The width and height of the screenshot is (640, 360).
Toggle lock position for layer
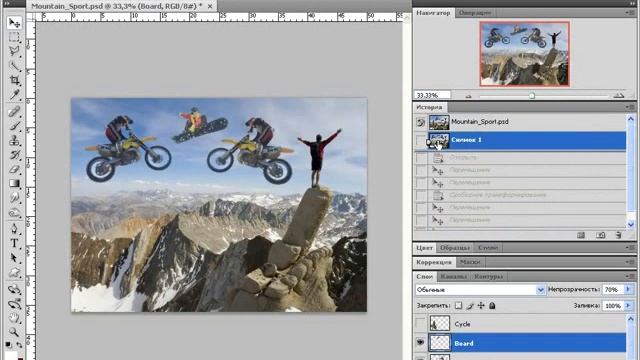(481, 306)
